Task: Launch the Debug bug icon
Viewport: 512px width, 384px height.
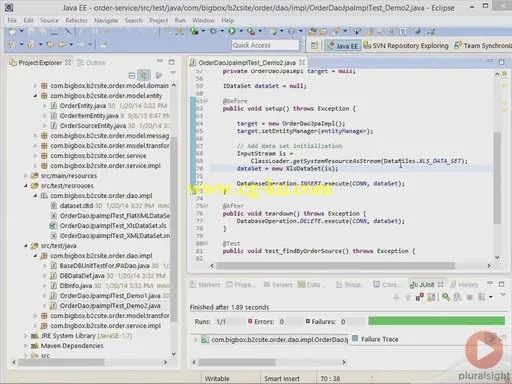Action: [213, 31]
